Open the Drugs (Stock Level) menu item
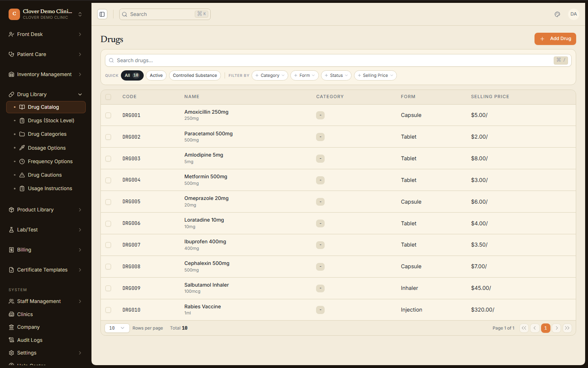This screenshot has width=588, height=368. point(46,121)
